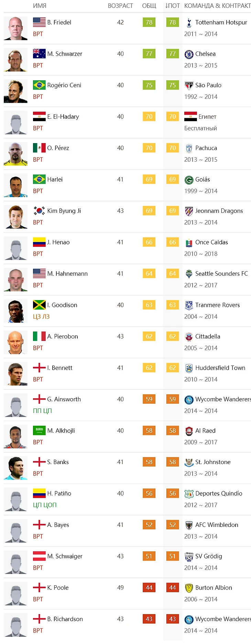Click the Tottenham Hotspur club crest icon

coord(189,23)
